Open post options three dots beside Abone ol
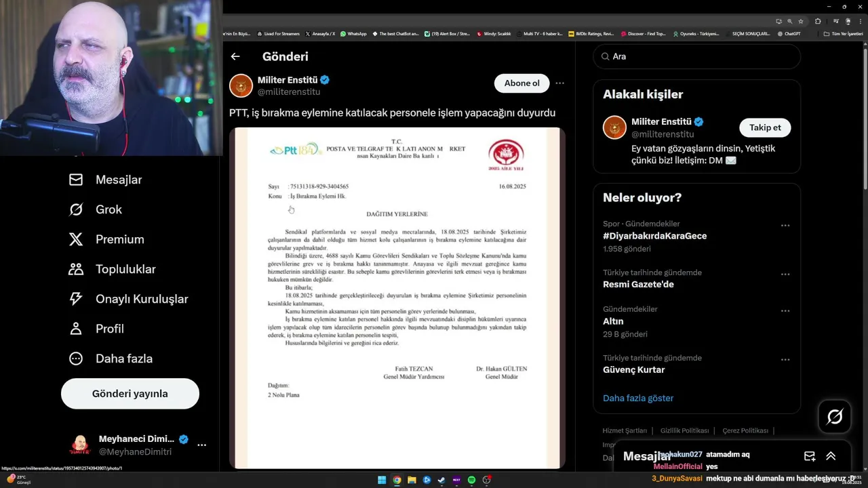 click(560, 83)
